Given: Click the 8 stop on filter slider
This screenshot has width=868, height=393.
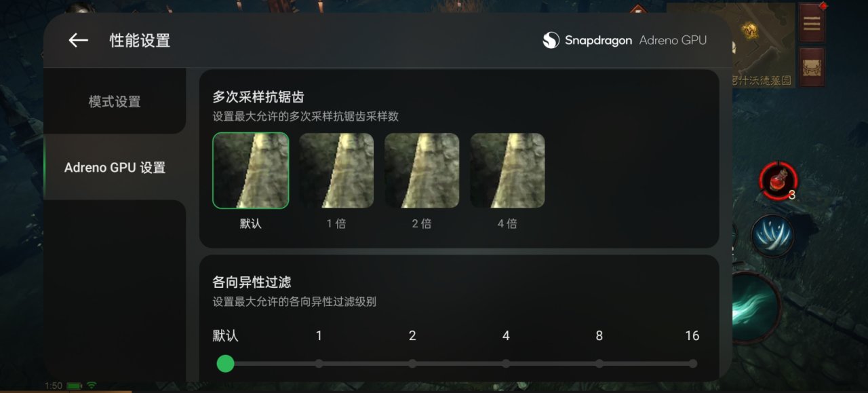Looking at the screenshot, I should coord(599,364).
